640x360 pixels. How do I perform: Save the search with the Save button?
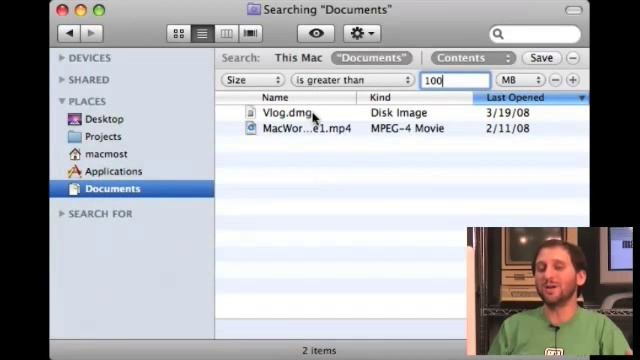(542, 58)
